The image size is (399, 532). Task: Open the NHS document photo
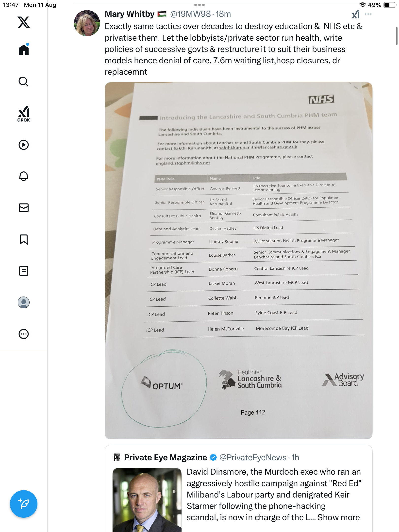coord(238,260)
